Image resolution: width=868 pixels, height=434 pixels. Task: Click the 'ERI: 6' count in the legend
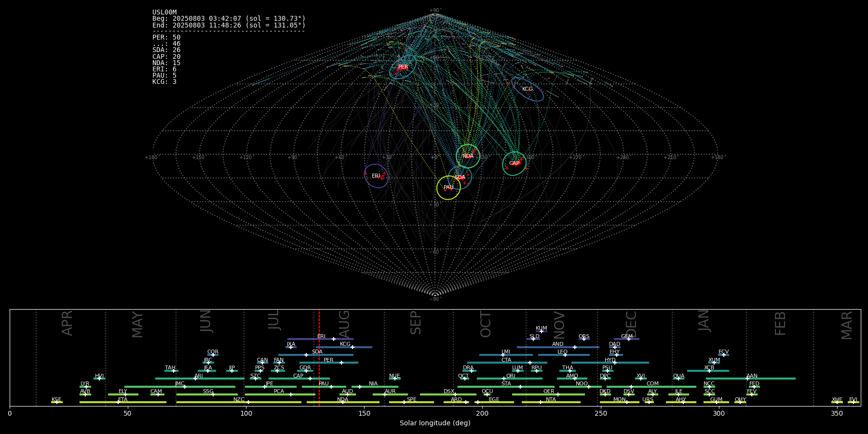pyautogui.click(x=164, y=69)
